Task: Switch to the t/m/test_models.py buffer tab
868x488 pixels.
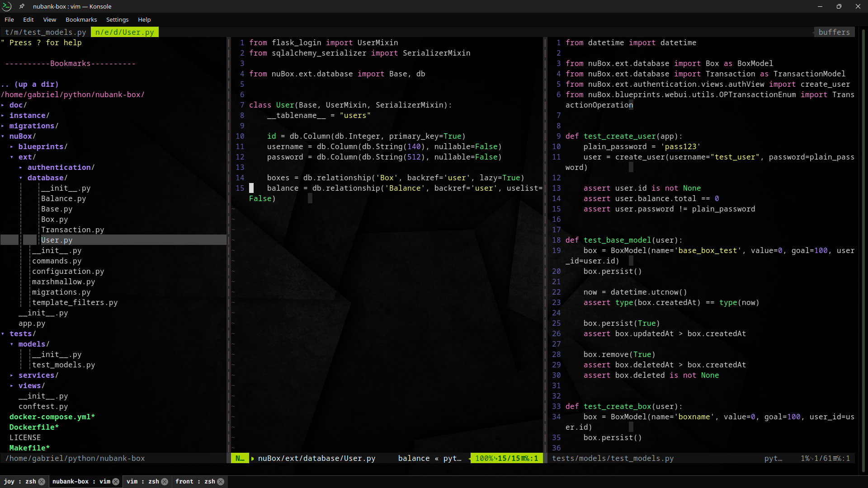Action: [45, 32]
